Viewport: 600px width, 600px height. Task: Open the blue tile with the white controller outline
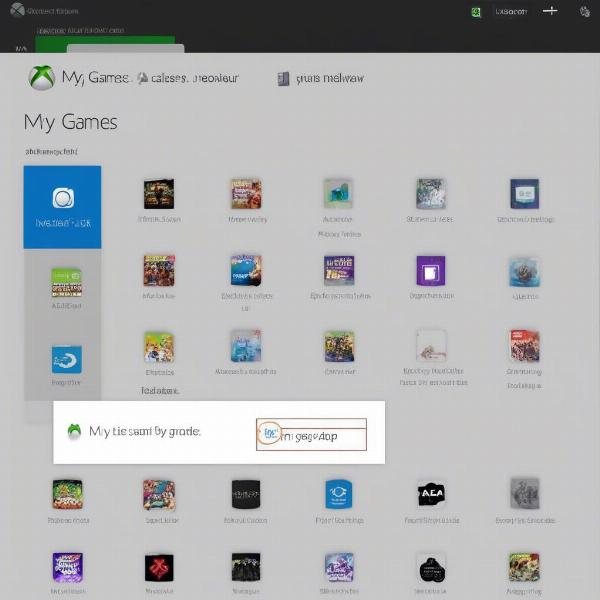tap(339, 494)
